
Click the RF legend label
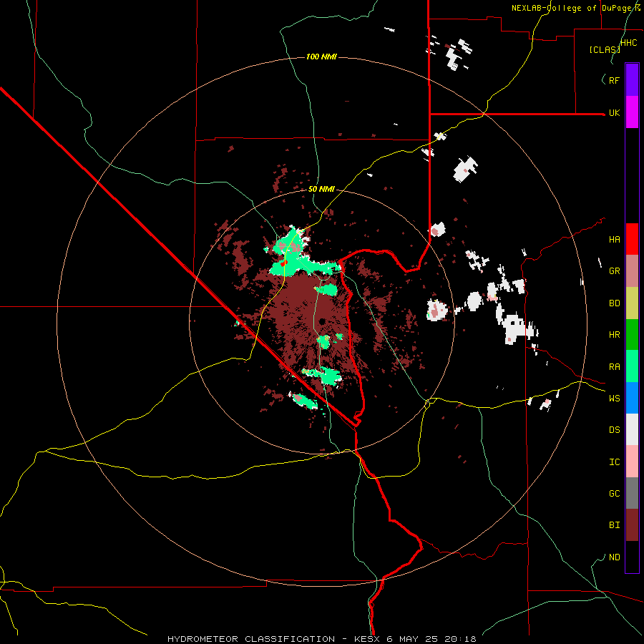point(614,80)
